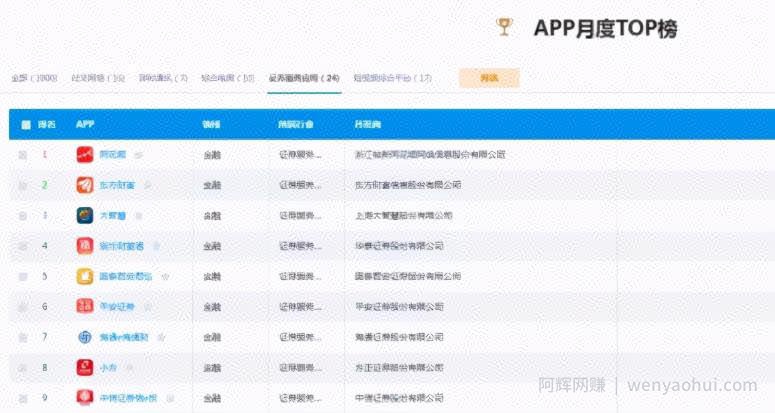
Task: Switch to the 全部 category tab
Action: [35, 78]
